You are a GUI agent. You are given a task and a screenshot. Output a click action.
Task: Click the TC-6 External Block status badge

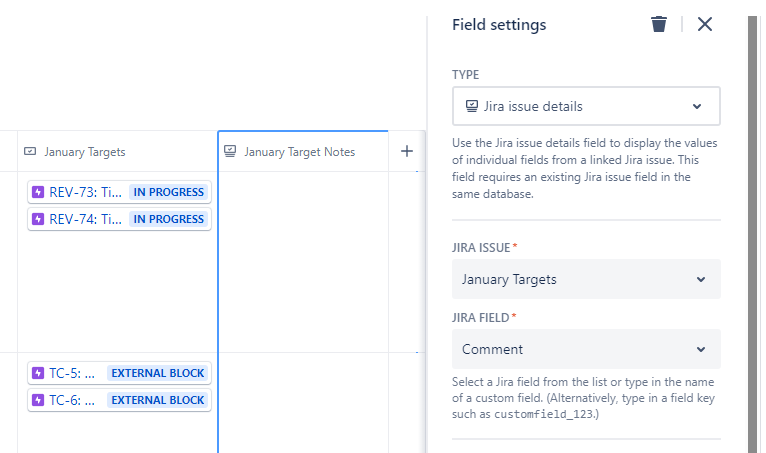point(157,400)
